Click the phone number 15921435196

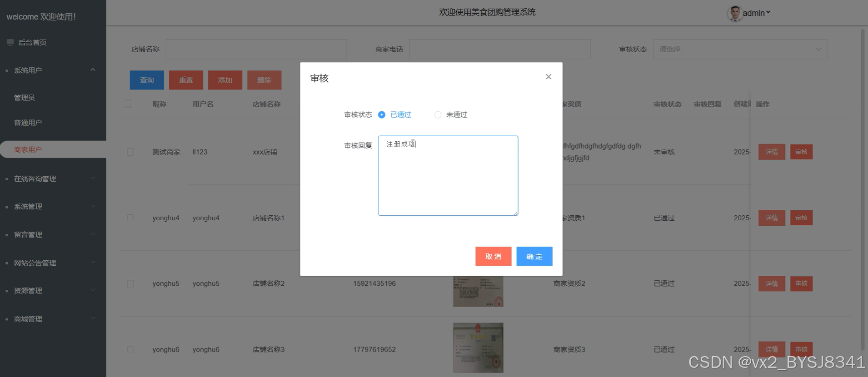(x=374, y=283)
